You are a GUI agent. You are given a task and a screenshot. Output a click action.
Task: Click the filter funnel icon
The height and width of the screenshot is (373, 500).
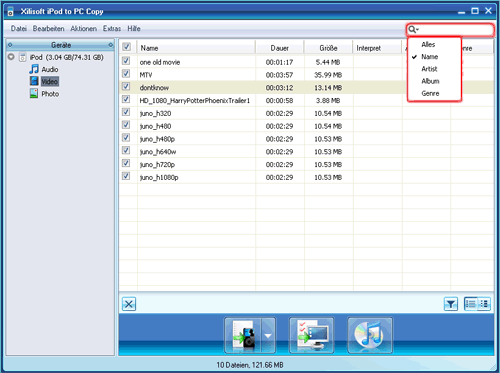(451, 304)
